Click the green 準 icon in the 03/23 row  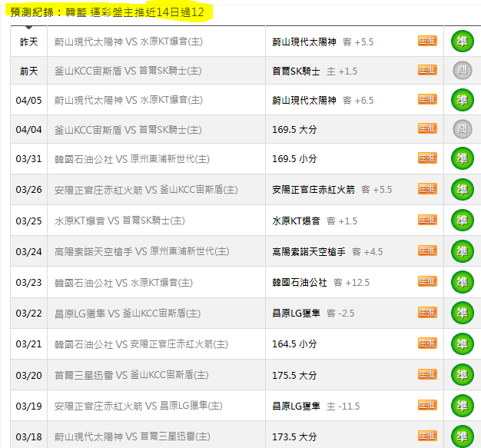(463, 282)
